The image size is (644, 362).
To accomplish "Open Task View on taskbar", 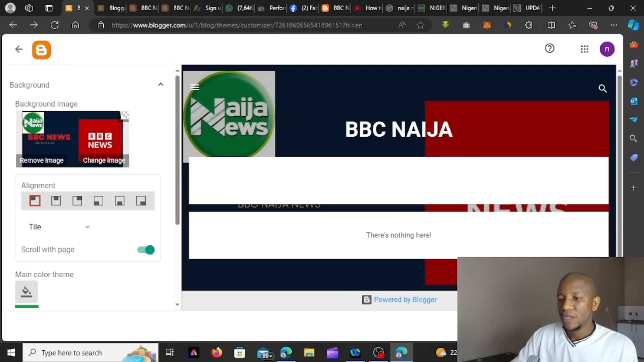I will click(x=169, y=353).
